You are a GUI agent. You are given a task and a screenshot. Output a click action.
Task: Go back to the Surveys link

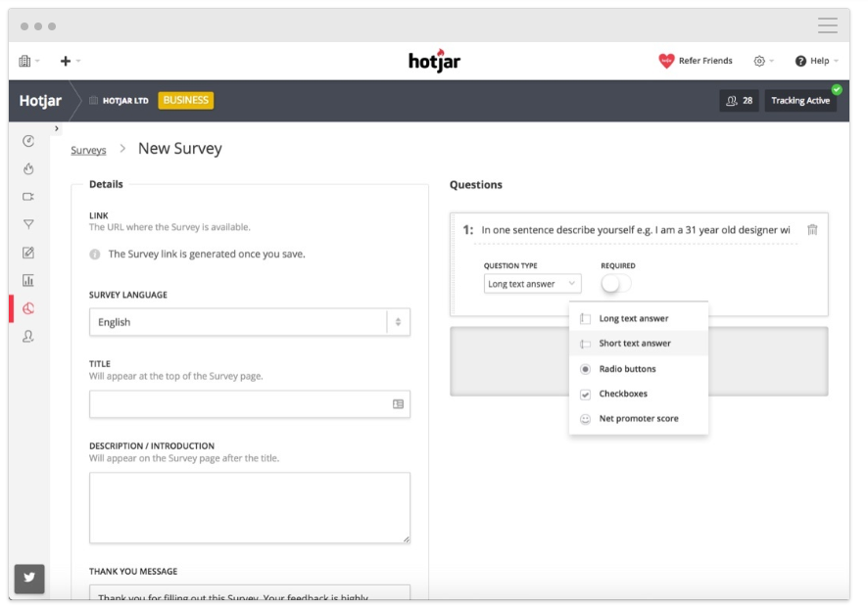coord(88,150)
